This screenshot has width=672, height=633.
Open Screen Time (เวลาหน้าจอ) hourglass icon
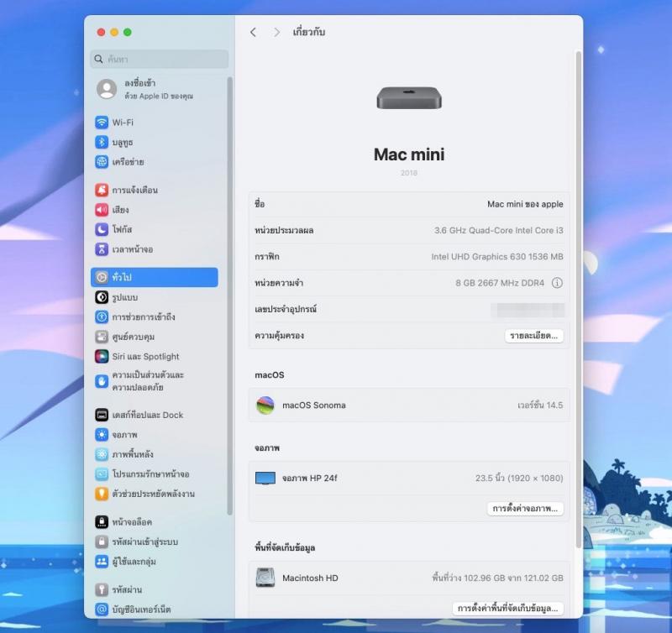(102, 249)
